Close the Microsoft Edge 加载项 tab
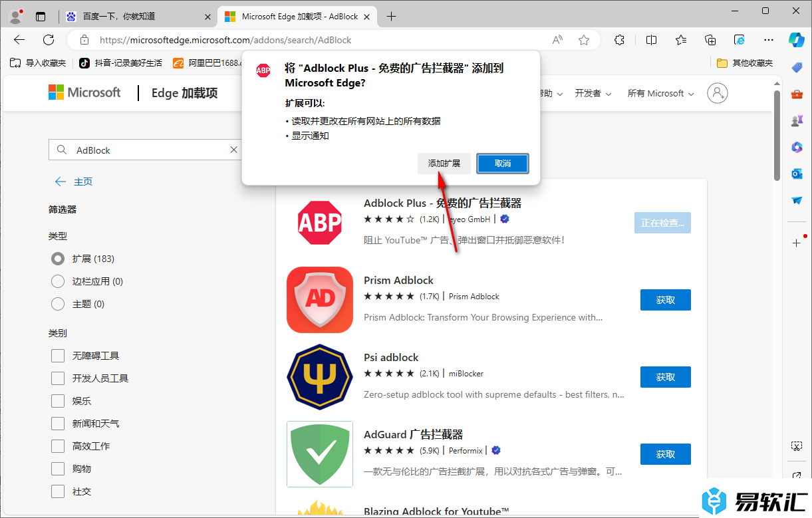Screen dimensions: 812x518 click(x=368, y=17)
